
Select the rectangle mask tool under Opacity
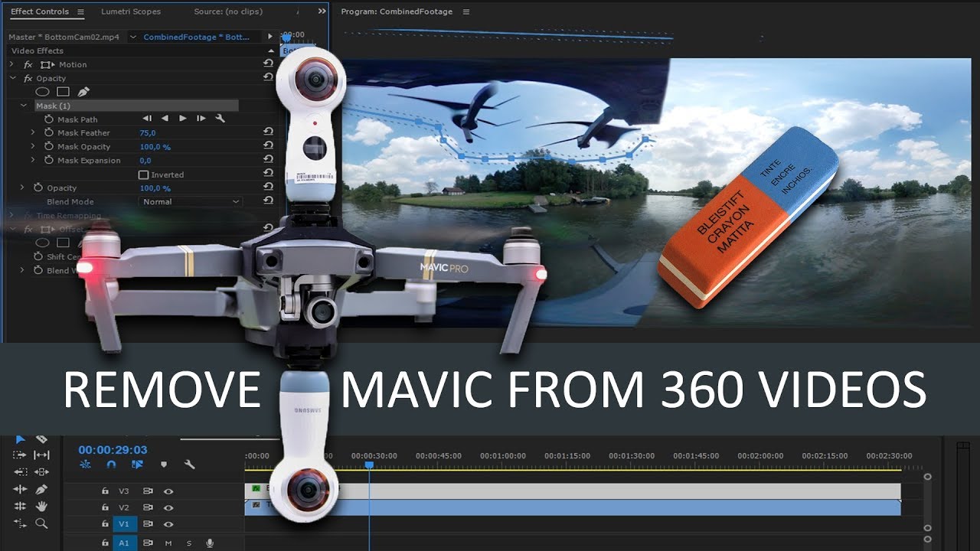[x=64, y=92]
